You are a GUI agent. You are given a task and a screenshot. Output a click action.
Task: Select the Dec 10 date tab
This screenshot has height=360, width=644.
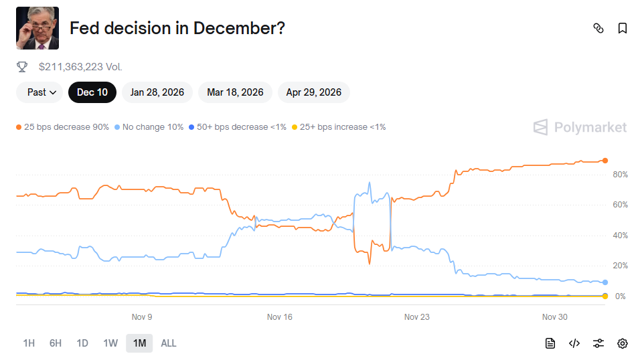coord(92,92)
